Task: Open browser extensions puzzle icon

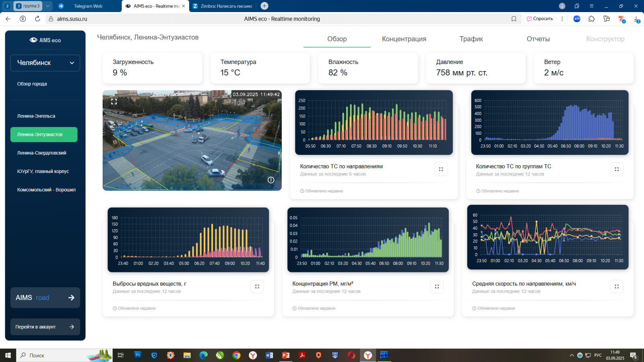Action: pyautogui.click(x=591, y=19)
